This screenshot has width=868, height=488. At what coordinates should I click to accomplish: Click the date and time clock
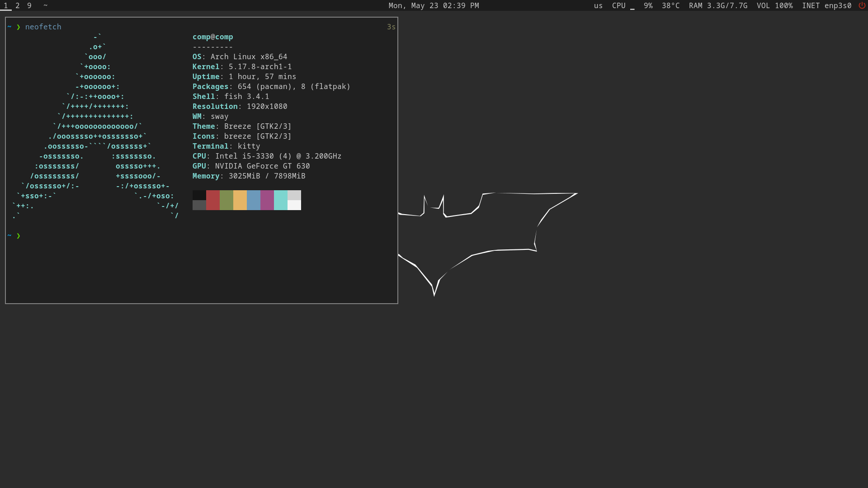tap(434, 5)
